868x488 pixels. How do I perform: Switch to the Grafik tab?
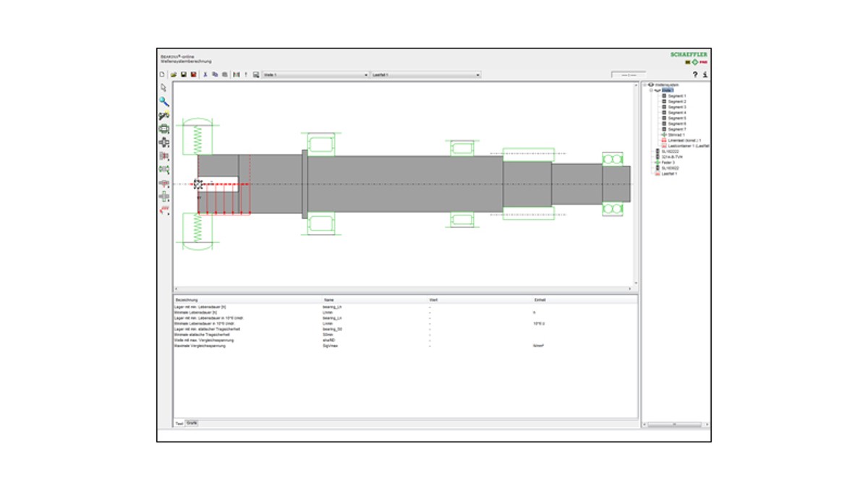192,422
